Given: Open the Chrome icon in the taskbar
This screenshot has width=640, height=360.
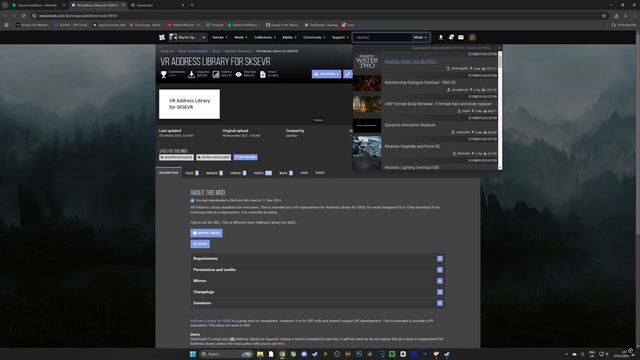Looking at the screenshot, I should point(282,354).
